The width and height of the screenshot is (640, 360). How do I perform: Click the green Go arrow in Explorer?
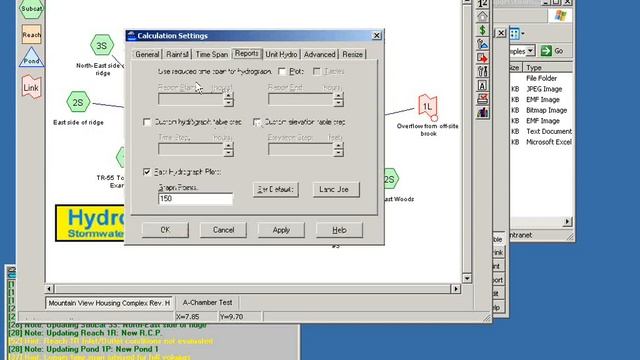click(547, 51)
